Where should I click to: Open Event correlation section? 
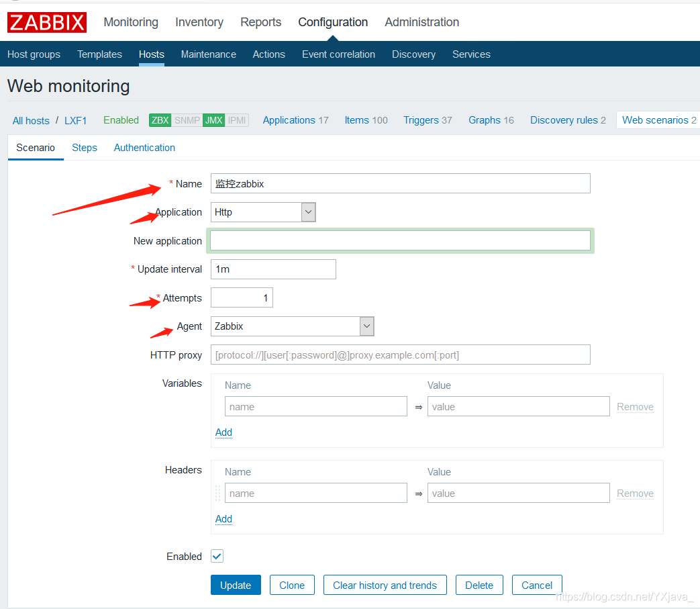tap(338, 54)
